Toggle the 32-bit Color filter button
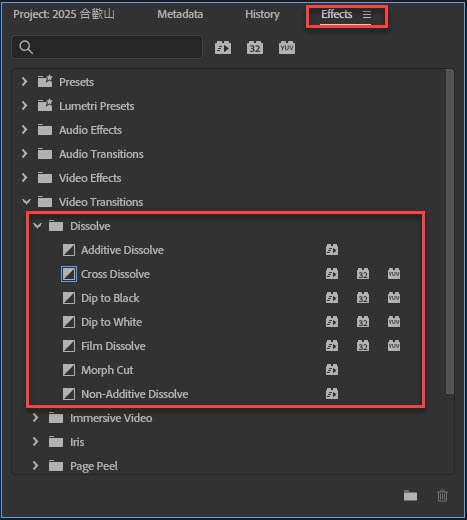 click(x=255, y=48)
